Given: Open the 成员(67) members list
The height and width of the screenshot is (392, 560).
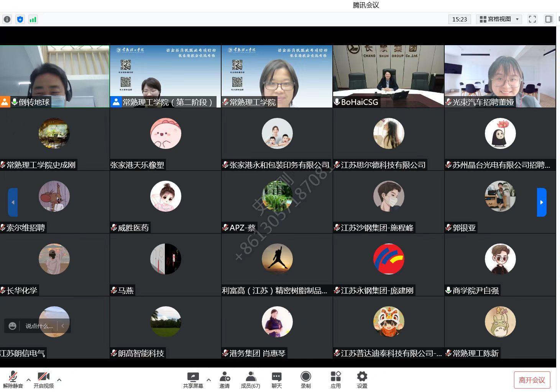Looking at the screenshot, I should 250,380.
